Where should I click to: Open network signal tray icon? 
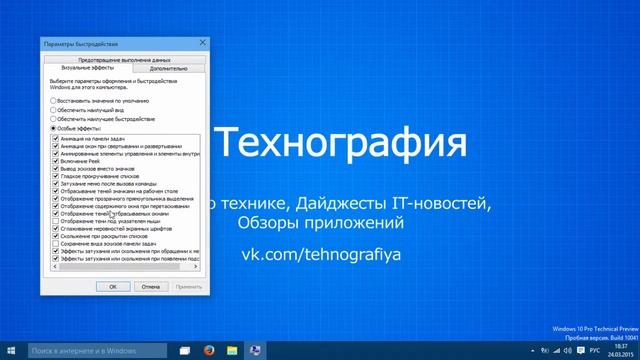556,351
